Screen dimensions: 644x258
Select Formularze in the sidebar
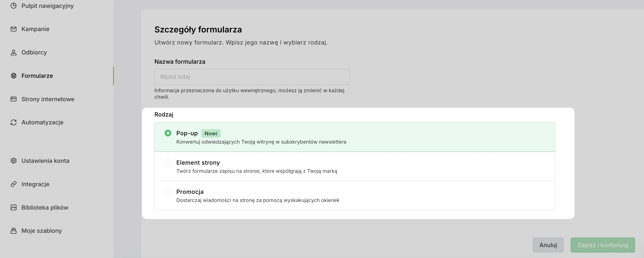(x=37, y=76)
